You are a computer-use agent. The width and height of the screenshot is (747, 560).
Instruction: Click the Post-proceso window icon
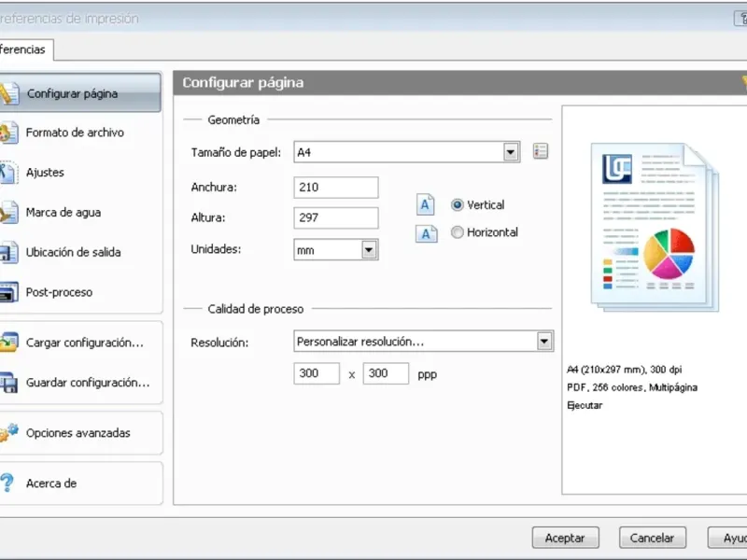tap(8, 292)
